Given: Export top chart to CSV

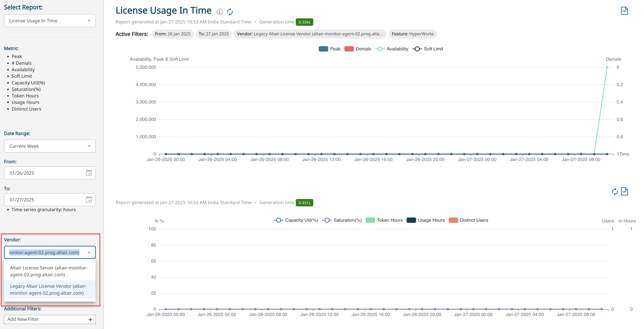Looking at the screenshot, I should tap(624, 11).
